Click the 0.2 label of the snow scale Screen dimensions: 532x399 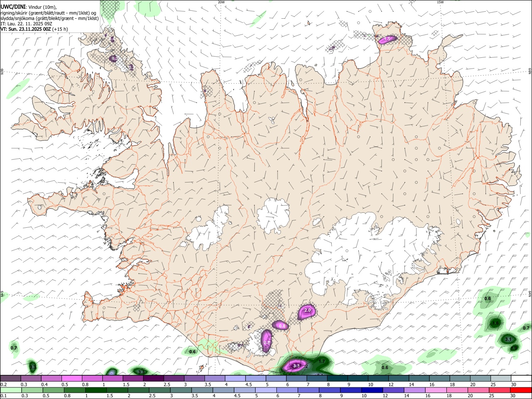coord(3,384)
